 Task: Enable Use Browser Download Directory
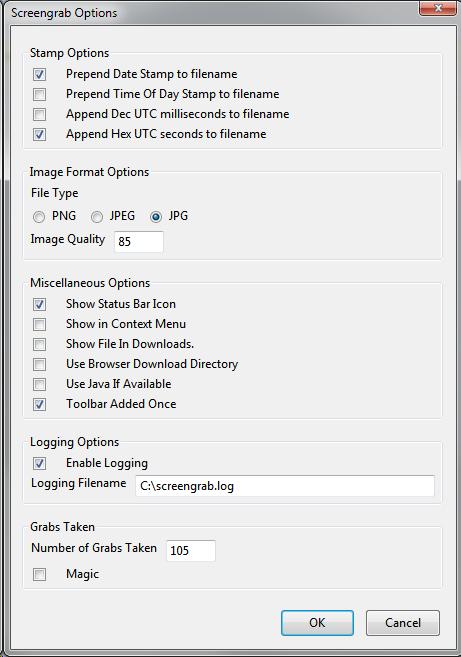click(39, 365)
